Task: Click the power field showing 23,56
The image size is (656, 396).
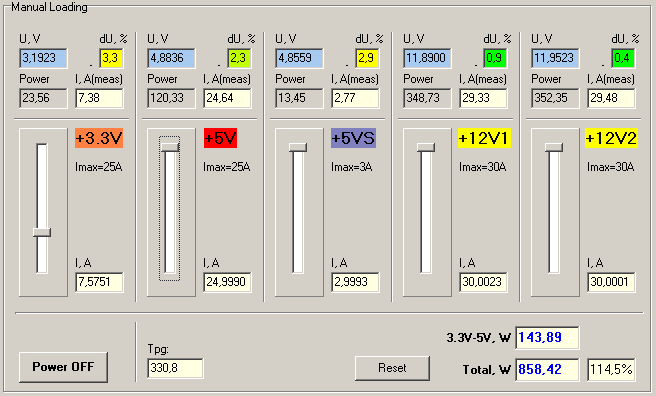Action: [43, 98]
